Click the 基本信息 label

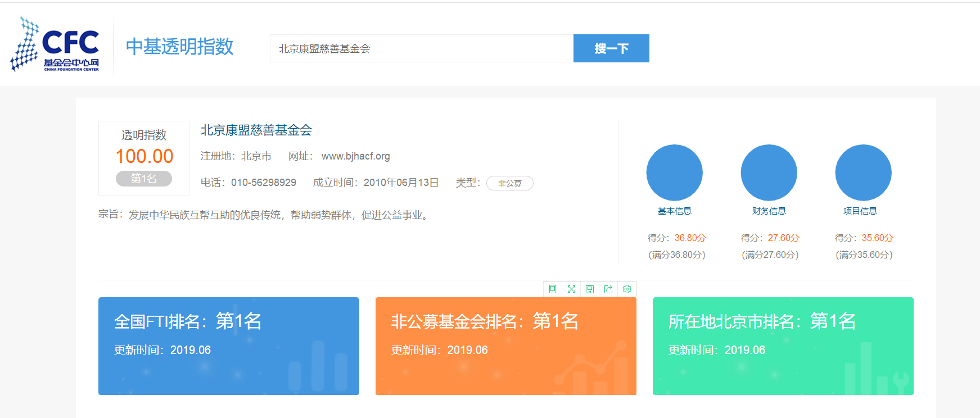(x=675, y=211)
